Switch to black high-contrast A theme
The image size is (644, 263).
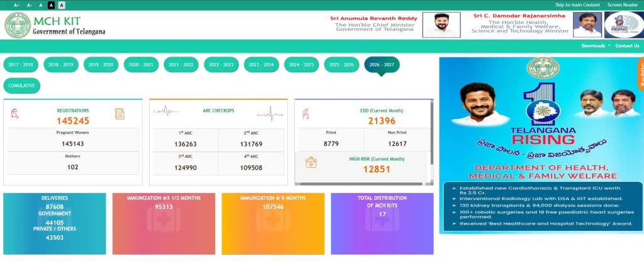[x=51, y=5]
